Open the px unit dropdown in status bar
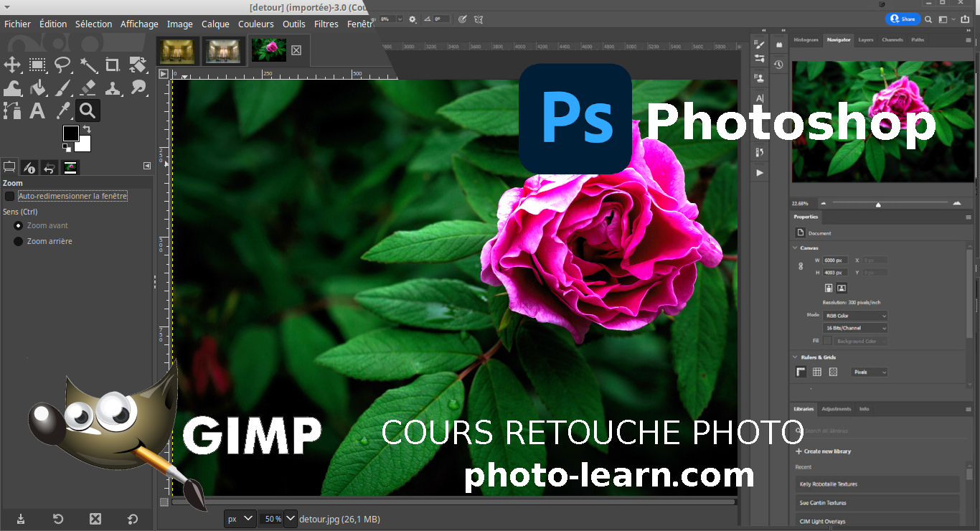The width and height of the screenshot is (980, 531). click(240, 518)
